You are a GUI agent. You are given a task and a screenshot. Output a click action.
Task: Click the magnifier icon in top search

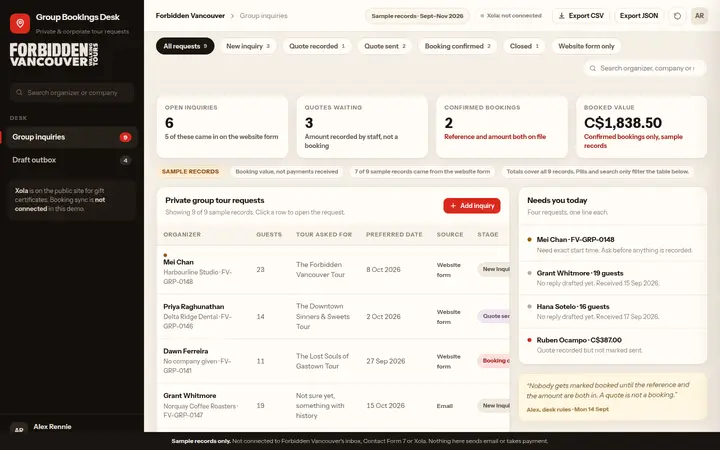tap(593, 68)
